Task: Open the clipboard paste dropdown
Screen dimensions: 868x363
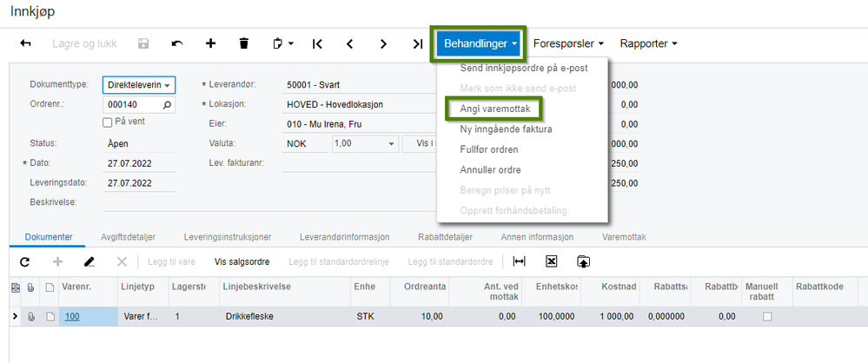Action: tap(283, 43)
